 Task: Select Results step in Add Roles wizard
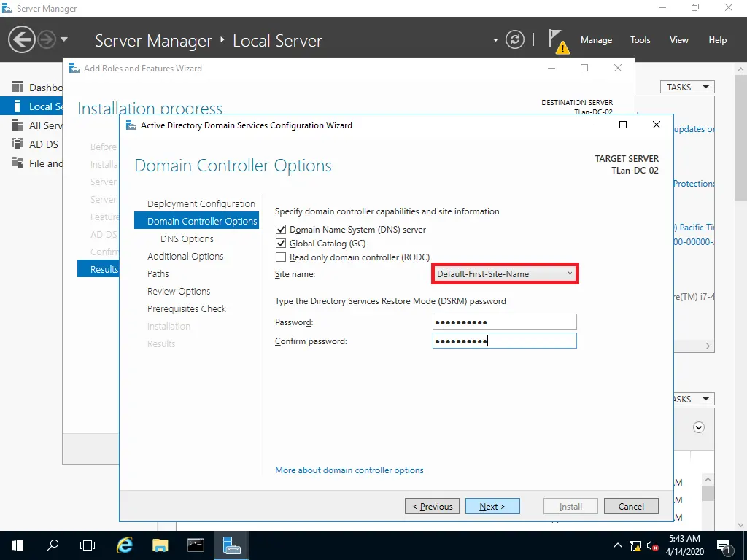[x=98, y=269]
